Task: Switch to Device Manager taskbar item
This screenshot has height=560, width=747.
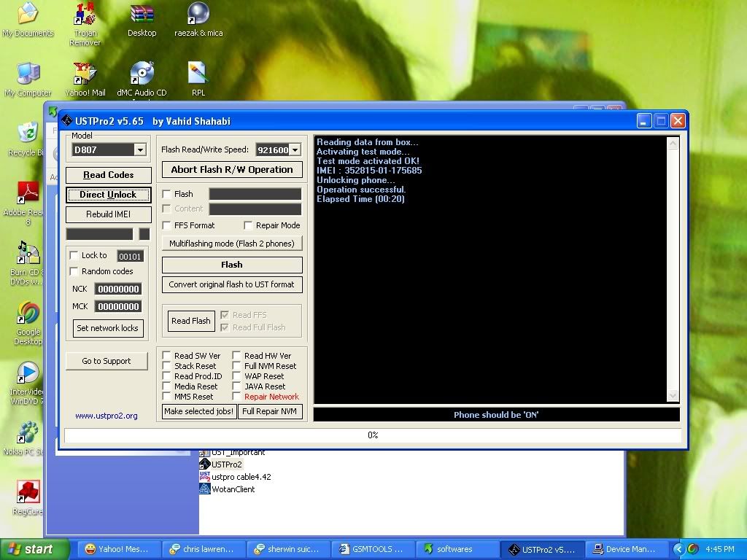Action: tap(627, 550)
